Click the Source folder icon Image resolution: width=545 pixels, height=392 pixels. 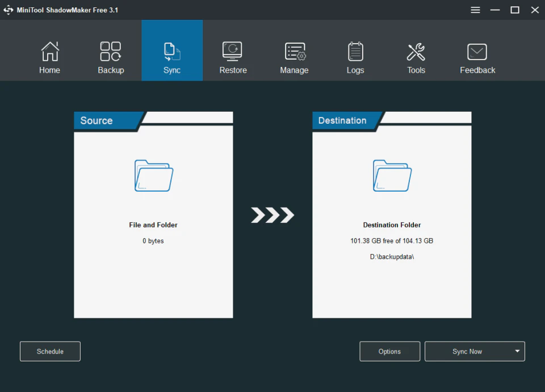153,176
